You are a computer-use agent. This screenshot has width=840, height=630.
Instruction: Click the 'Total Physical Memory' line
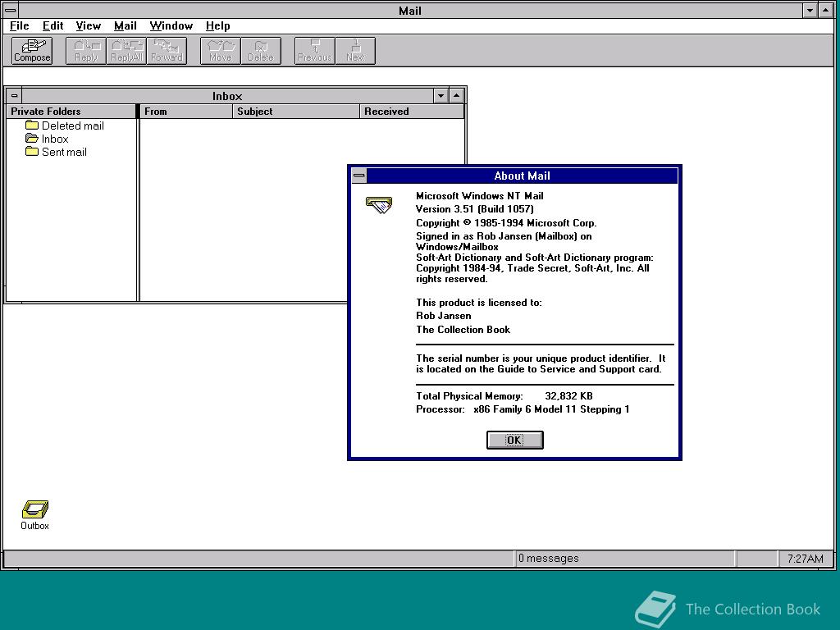pyautogui.click(x=504, y=396)
